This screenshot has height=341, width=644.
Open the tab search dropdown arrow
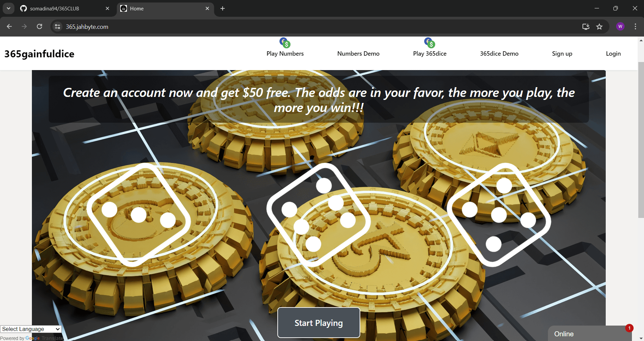coord(8,8)
